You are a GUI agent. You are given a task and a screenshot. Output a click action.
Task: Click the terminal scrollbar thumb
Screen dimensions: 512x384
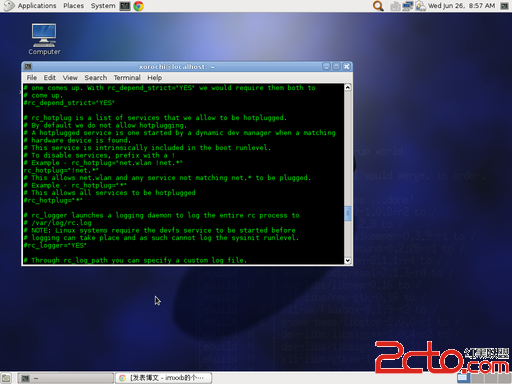[x=348, y=214]
